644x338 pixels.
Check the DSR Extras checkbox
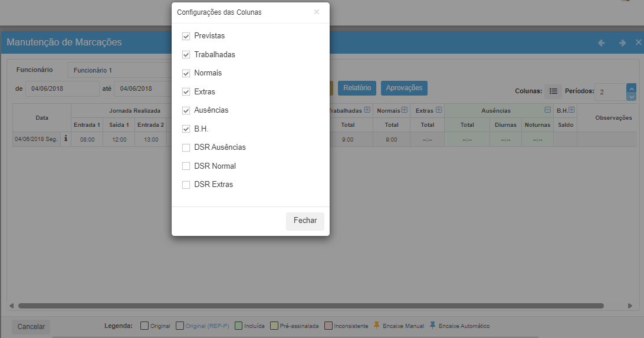tap(186, 185)
